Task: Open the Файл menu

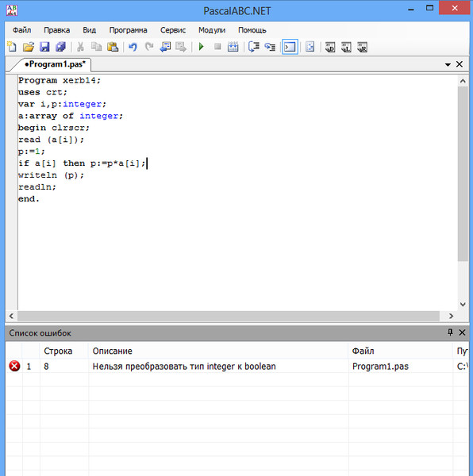Action: (21, 30)
